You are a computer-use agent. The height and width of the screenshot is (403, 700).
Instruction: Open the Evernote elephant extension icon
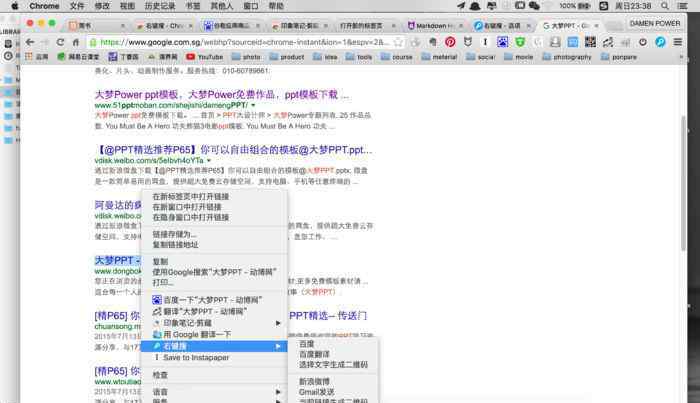(433, 42)
